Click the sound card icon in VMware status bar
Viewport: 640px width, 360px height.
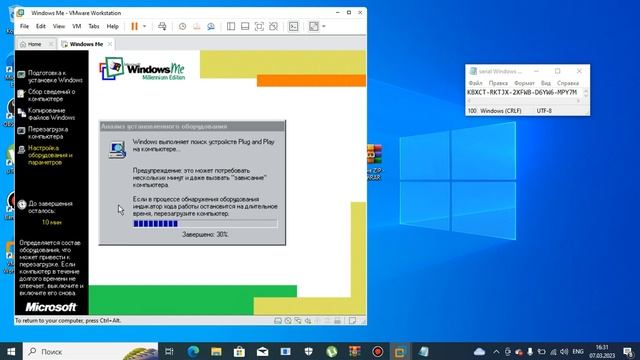coord(308,321)
